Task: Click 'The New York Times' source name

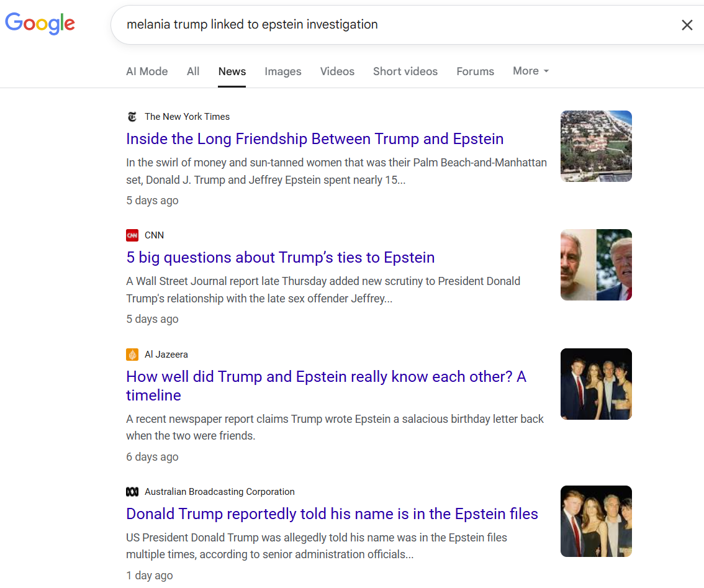Action: 187,117
